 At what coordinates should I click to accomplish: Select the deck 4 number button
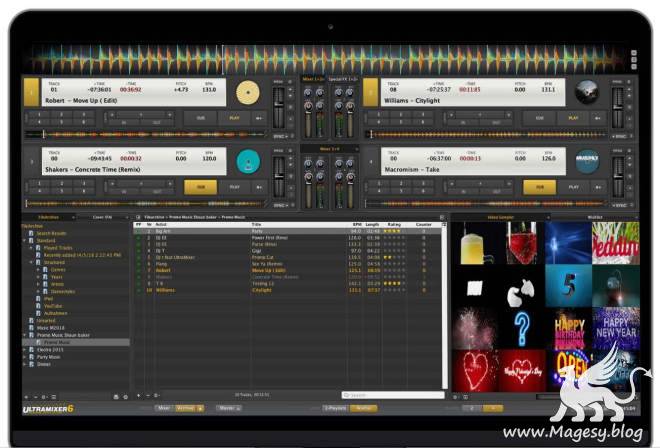coord(370,161)
